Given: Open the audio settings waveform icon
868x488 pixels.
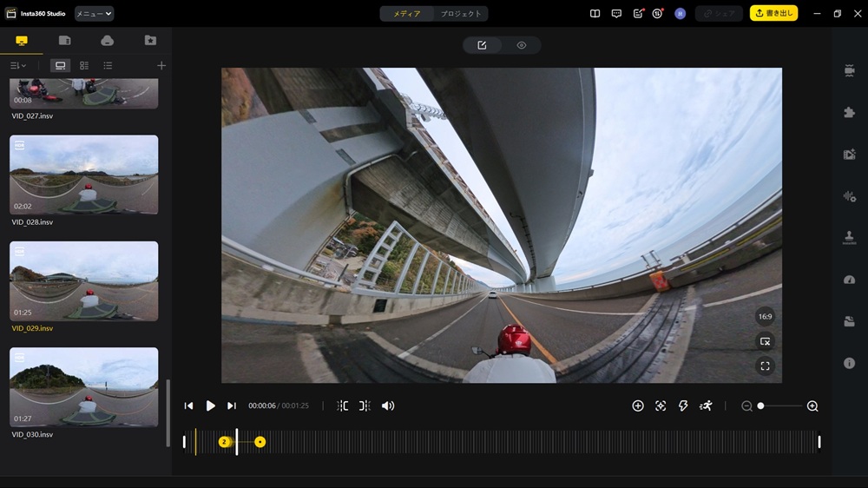Looking at the screenshot, I should point(849,196).
